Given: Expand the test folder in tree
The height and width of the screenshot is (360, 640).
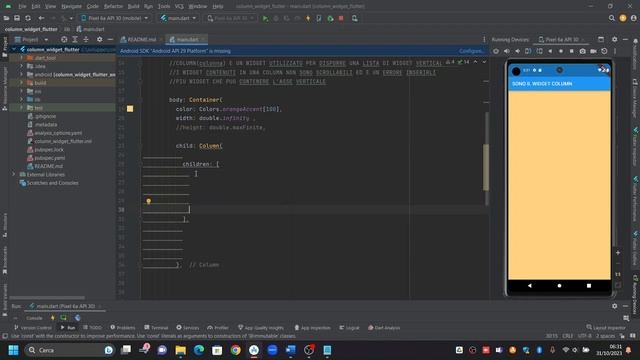Looking at the screenshot, I should (21, 108).
